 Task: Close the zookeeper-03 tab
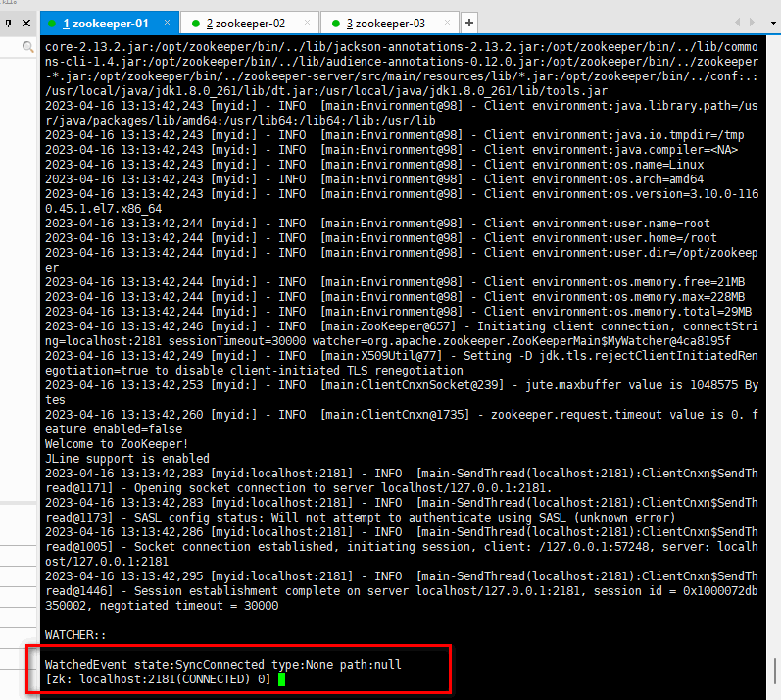447,23
